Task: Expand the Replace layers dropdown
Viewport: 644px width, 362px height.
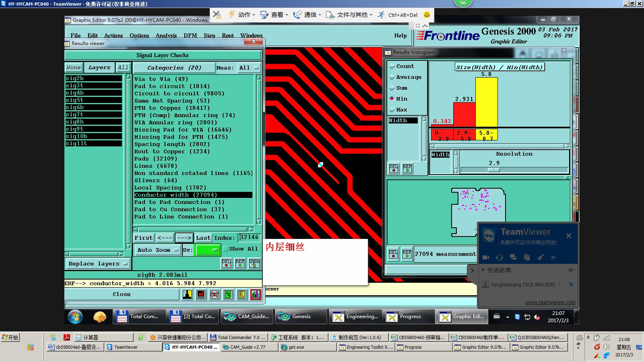Action: [97, 264]
